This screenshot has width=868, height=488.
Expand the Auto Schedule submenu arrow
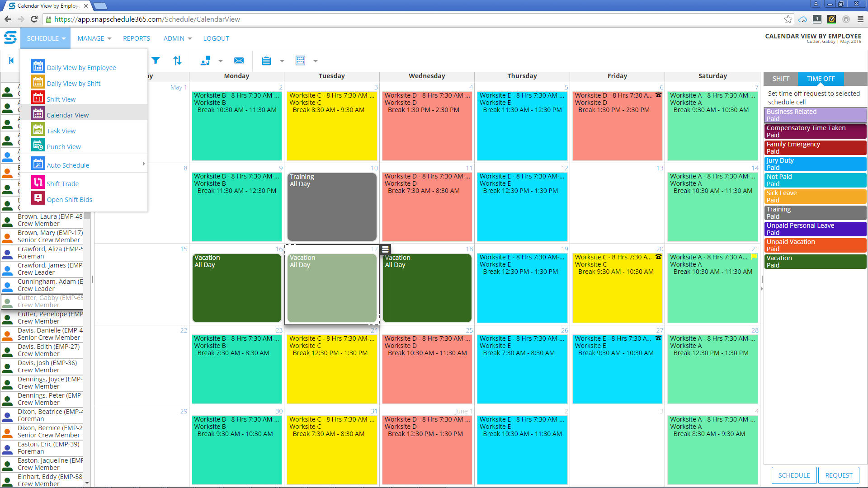[x=144, y=164]
